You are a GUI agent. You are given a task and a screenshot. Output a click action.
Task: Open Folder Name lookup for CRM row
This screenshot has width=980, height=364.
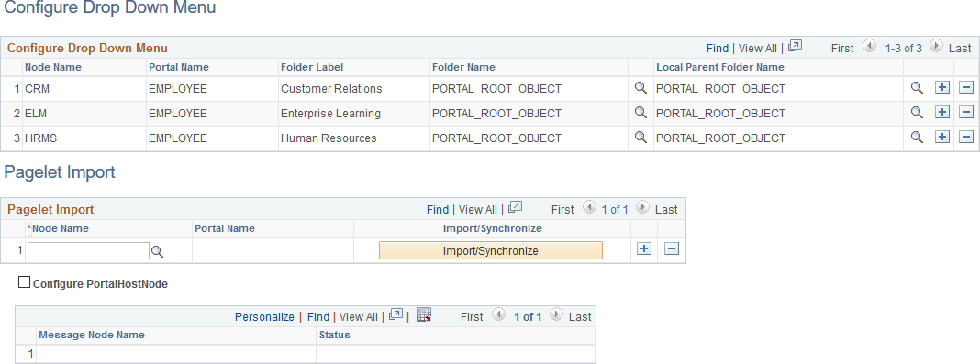point(640,88)
